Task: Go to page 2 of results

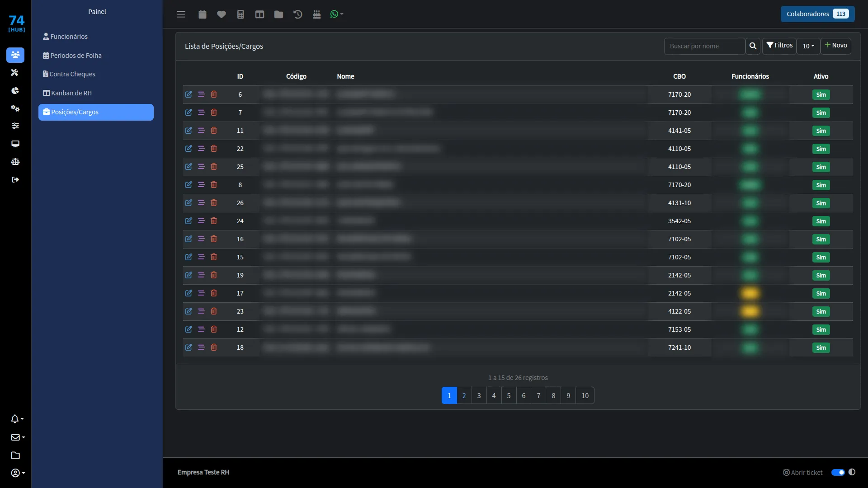Action: 464,396
